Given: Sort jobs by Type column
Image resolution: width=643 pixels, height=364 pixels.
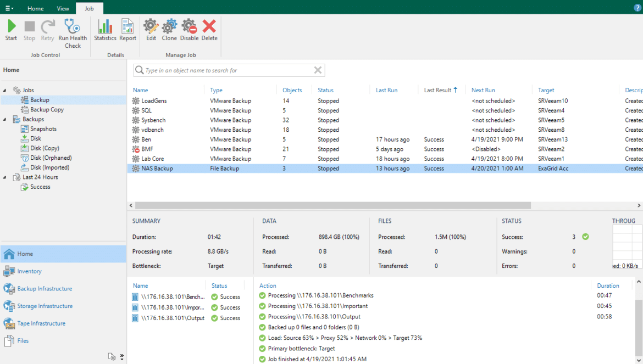Looking at the screenshot, I should tap(216, 90).
